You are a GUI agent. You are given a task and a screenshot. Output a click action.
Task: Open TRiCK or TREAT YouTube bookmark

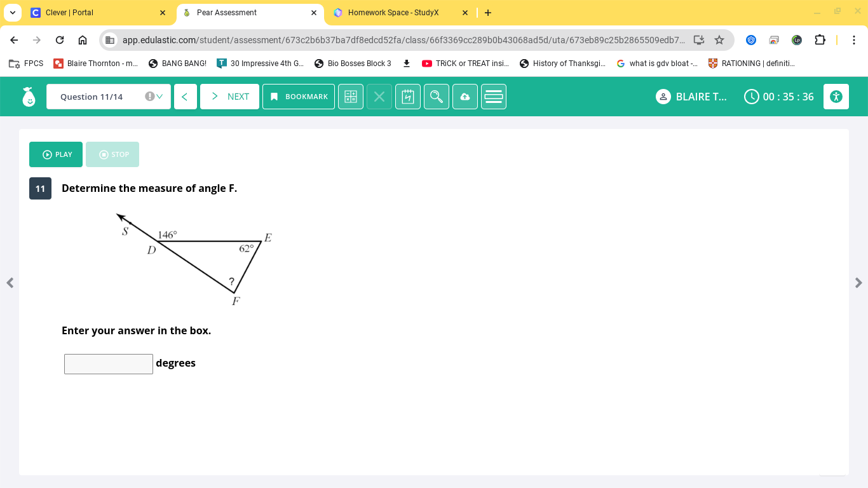tap(466, 64)
